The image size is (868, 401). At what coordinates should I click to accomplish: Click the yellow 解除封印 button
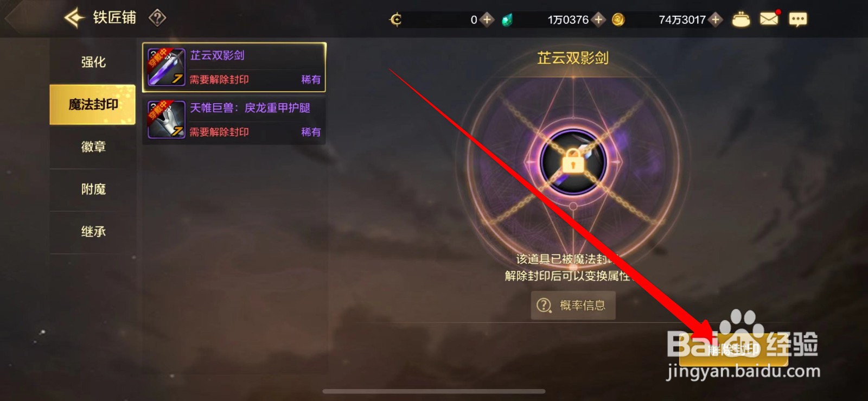coord(733,351)
